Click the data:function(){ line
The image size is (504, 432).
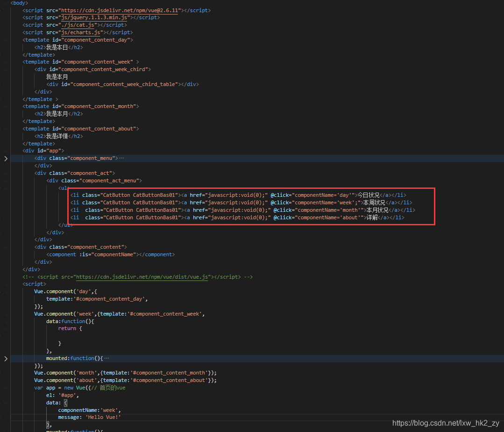click(70, 321)
